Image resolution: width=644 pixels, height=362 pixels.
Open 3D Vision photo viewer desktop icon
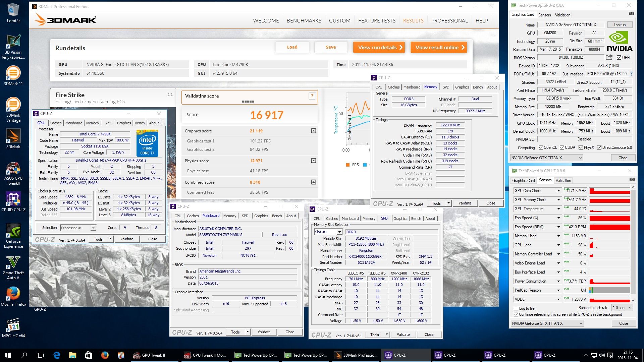[x=13, y=47]
